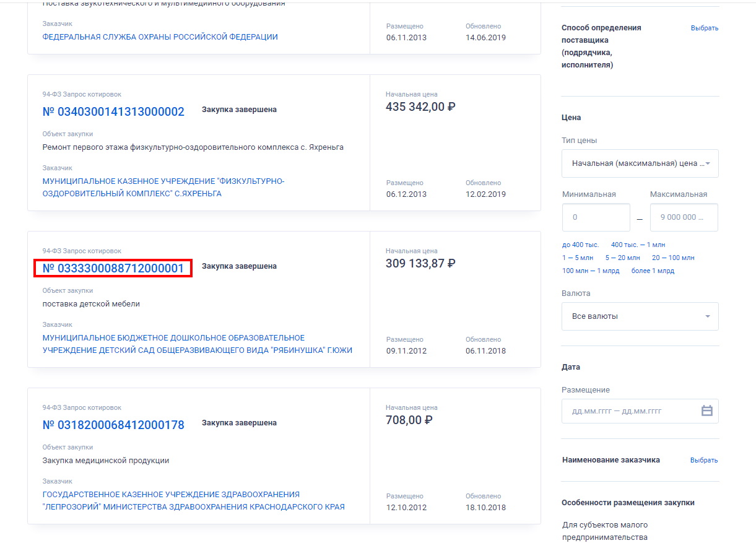Screen dimensions: 756x543
Task: Open purchase № 0318200068412000178
Action: 113,425
